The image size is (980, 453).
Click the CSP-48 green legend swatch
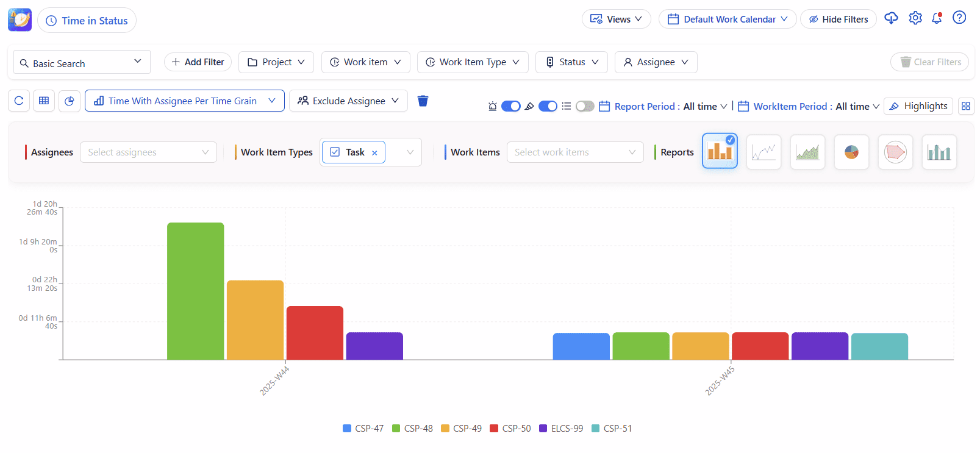click(396, 429)
